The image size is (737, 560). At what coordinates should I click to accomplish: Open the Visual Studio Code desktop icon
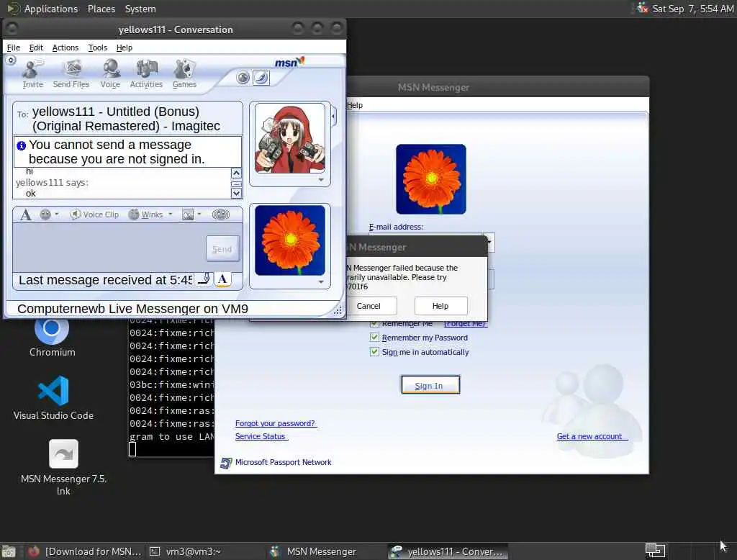pyautogui.click(x=53, y=398)
